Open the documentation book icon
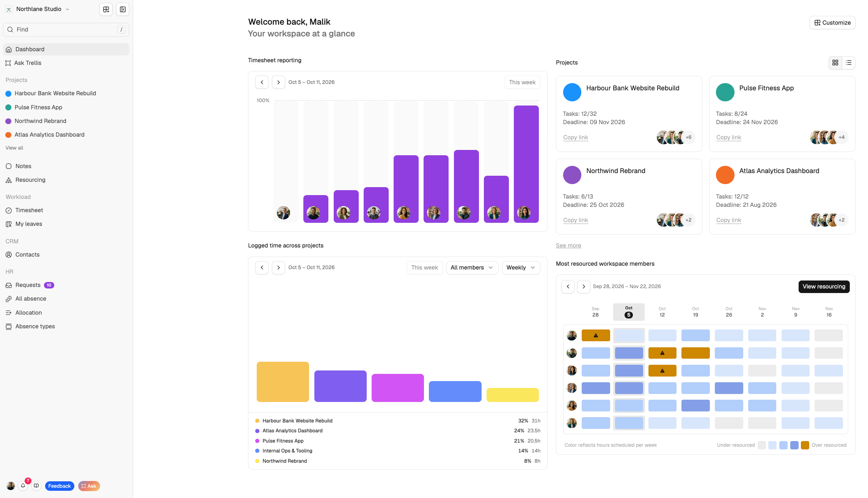Image resolution: width=868 pixels, height=498 pixels. 36,486
